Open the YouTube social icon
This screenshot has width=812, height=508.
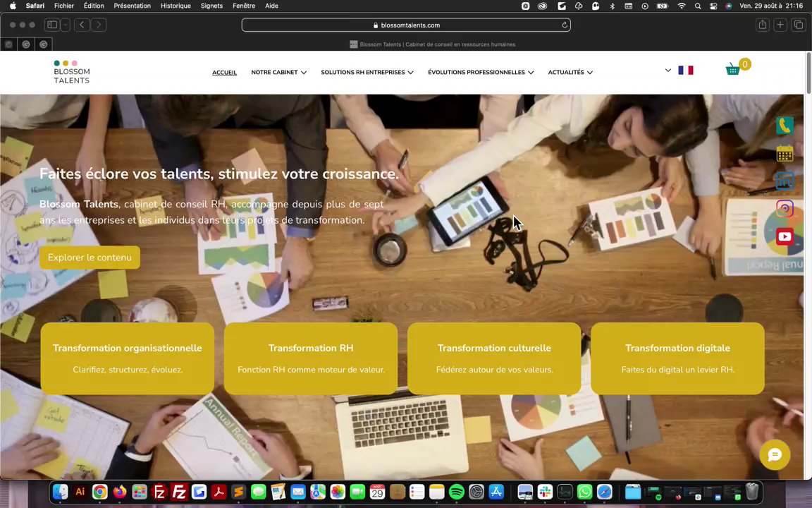[785, 236]
